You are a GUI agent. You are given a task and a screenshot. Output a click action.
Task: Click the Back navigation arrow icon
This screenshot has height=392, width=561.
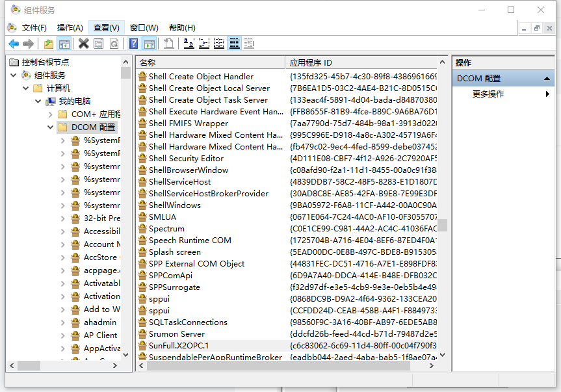14,44
